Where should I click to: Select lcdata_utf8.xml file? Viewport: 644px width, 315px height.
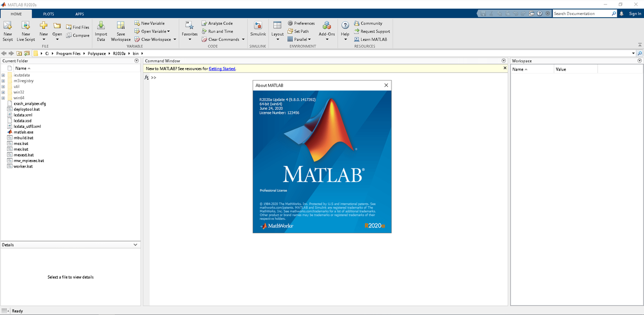point(27,126)
